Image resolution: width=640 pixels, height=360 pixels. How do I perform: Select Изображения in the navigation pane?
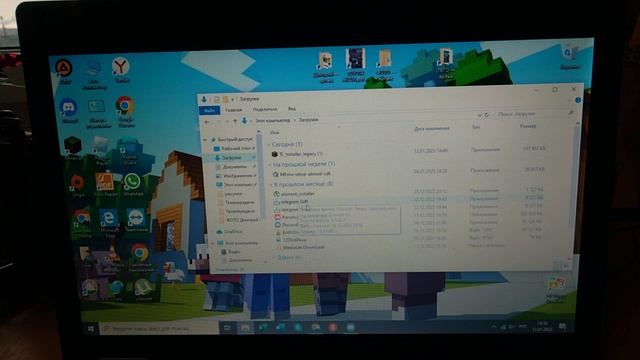pyautogui.click(x=236, y=176)
